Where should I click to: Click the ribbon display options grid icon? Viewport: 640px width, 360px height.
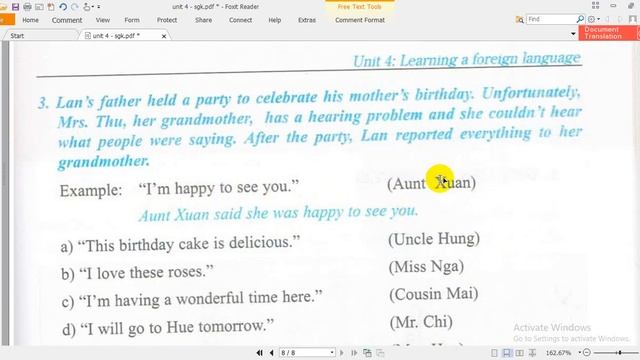tap(596, 5)
